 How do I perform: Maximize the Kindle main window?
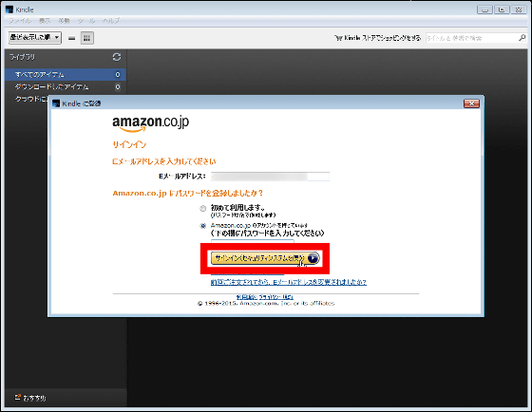coord(502,9)
